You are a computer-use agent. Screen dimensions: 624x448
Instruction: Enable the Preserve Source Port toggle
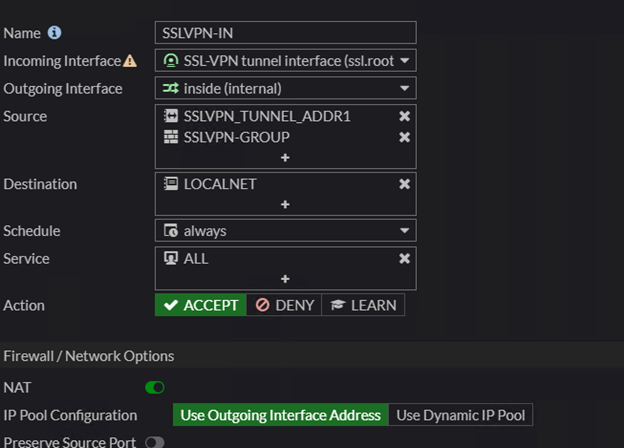tap(155, 442)
